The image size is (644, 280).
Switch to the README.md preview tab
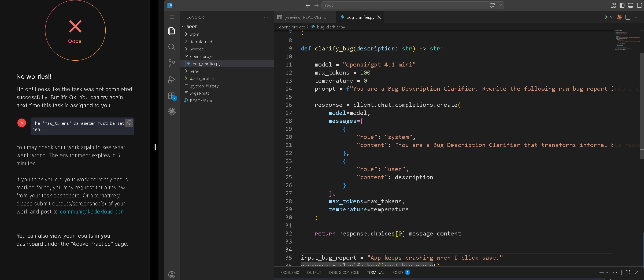[x=305, y=17]
